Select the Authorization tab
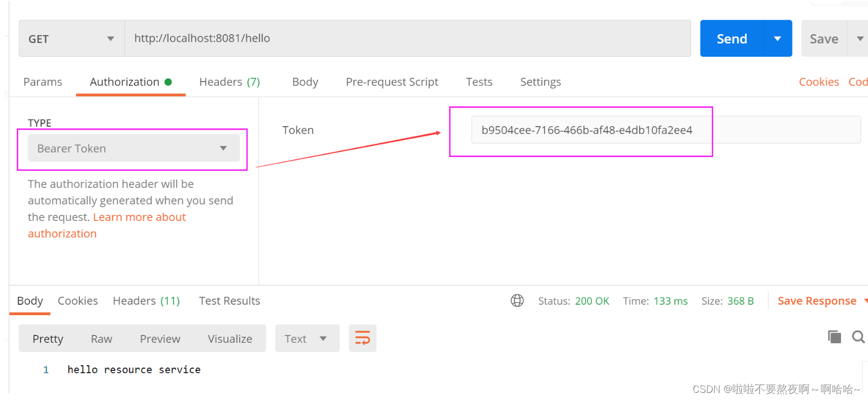 click(x=131, y=82)
